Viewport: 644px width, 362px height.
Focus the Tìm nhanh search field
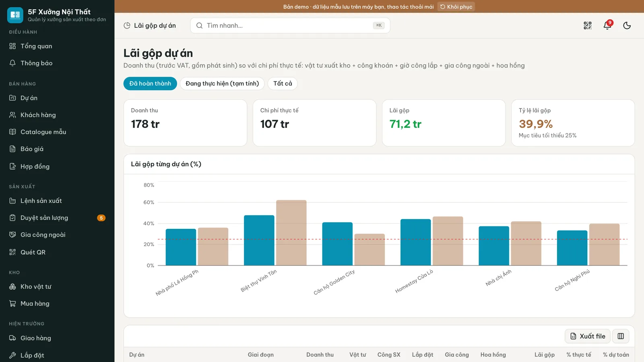[290, 25]
